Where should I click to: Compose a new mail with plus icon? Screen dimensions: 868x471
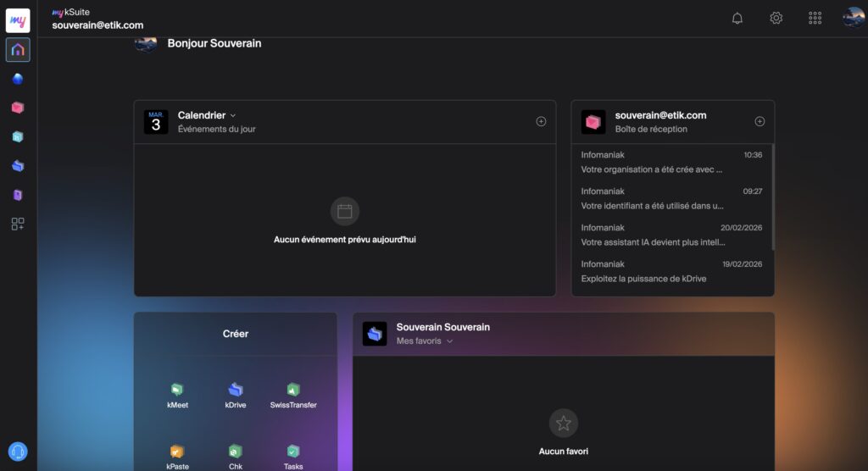(x=759, y=121)
